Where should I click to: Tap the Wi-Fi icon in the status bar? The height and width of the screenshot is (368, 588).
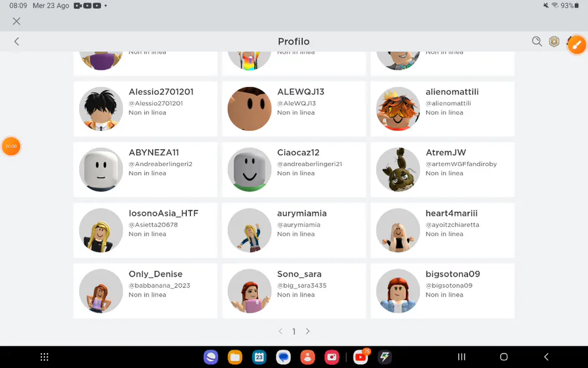tap(555, 5)
